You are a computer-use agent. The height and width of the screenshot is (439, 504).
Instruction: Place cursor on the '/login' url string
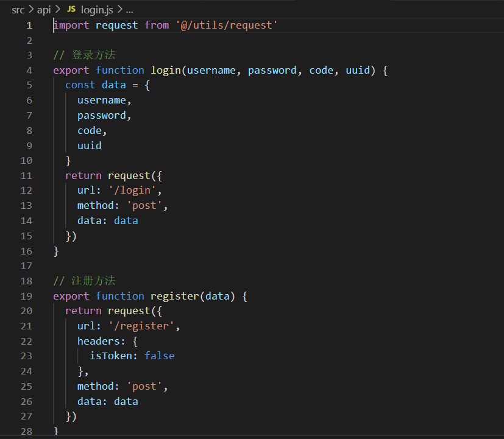coord(138,191)
